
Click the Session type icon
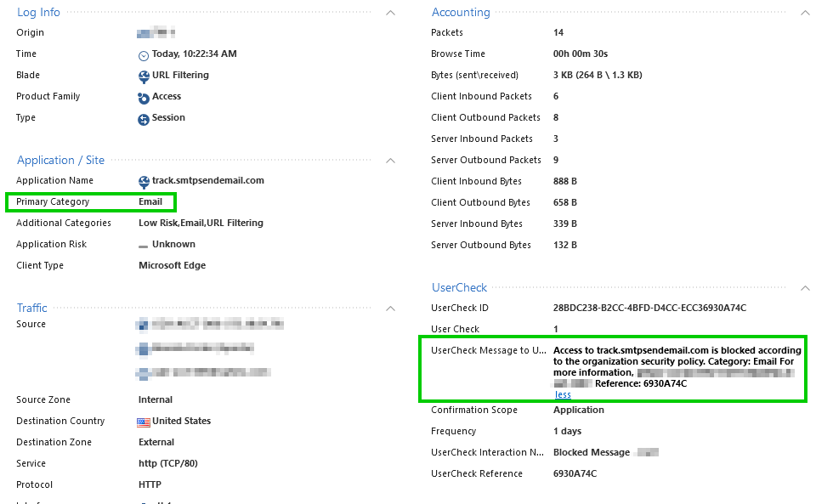coord(142,117)
